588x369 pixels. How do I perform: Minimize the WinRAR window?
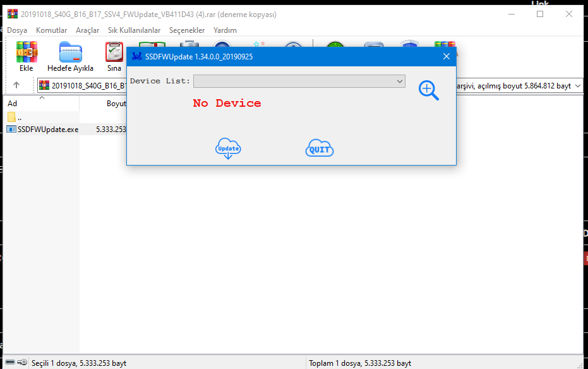point(512,15)
